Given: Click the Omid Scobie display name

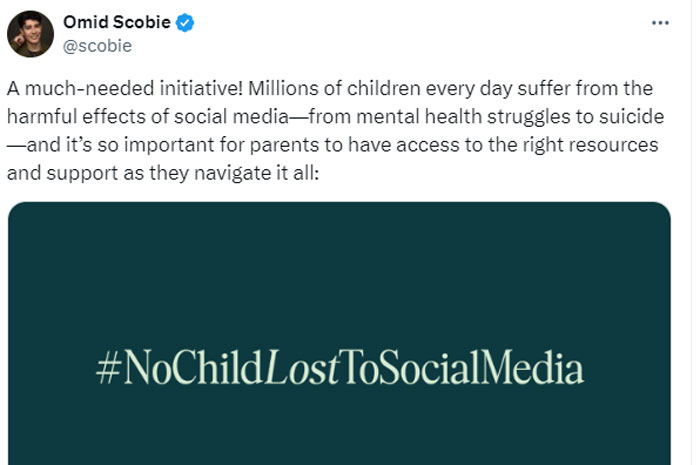Looking at the screenshot, I should coord(117,22).
